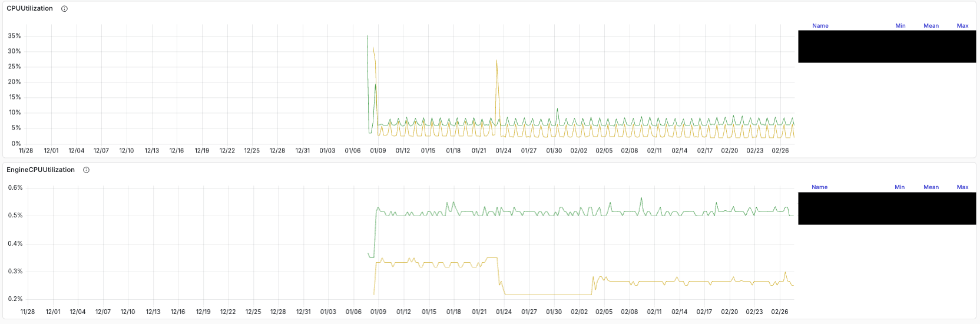Open the EngineCPUUtilization panel title menu
The height and width of the screenshot is (324, 980).
(41, 170)
